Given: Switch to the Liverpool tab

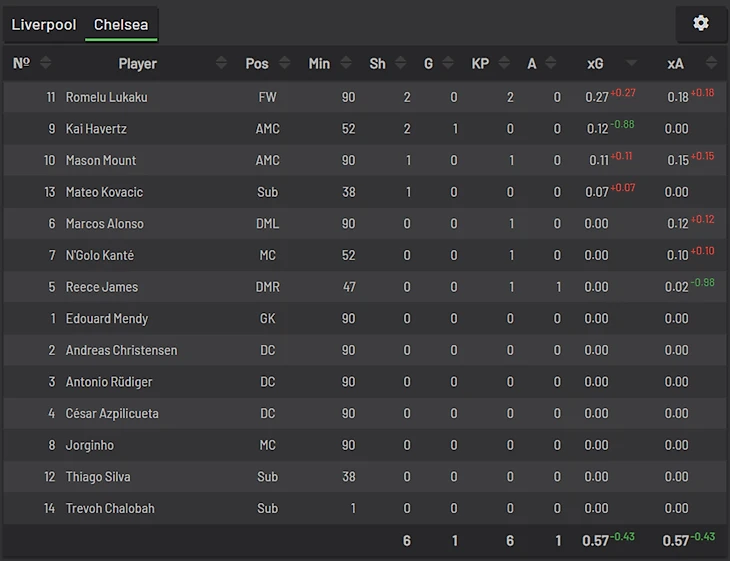Looking at the screenshot, I should (44, 24).
